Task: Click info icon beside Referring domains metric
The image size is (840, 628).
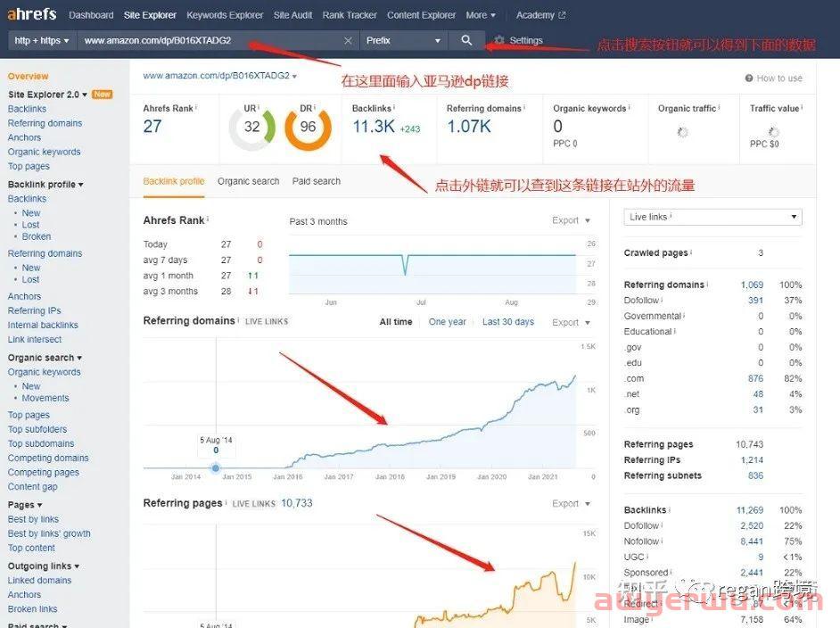Action: tap(524, 107)
